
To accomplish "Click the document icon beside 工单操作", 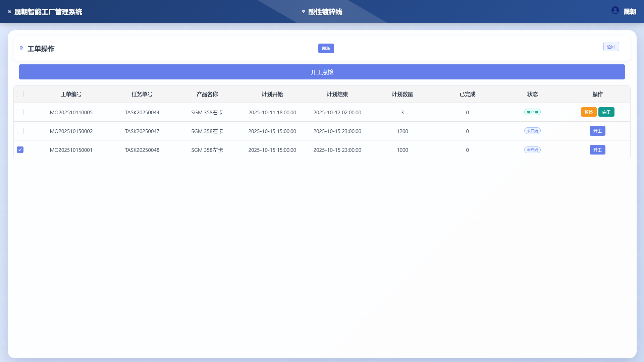I will pos(21,49).
